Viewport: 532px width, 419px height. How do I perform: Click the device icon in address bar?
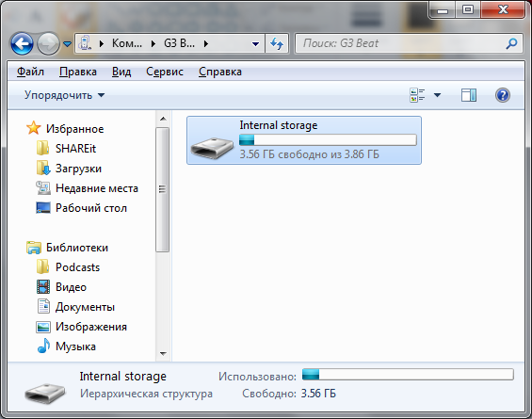[85, 43]
